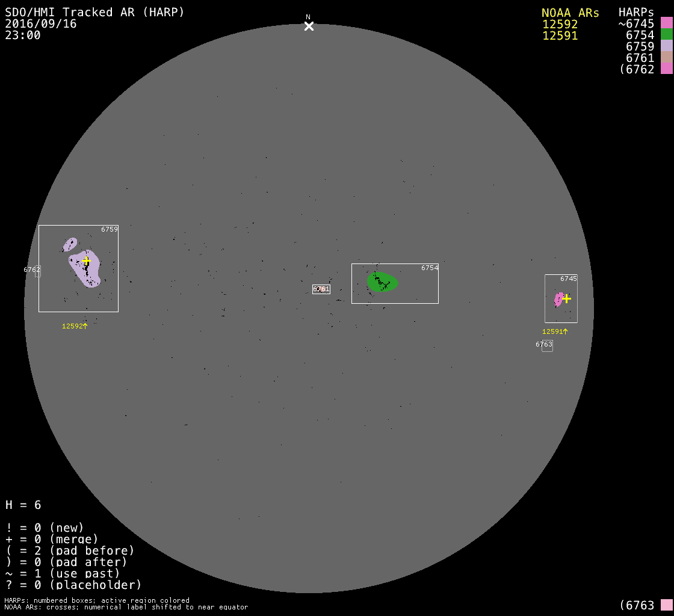Click the dotted HARP 6763 box
This screenshot has width=674, height=616.
(546, 346)
